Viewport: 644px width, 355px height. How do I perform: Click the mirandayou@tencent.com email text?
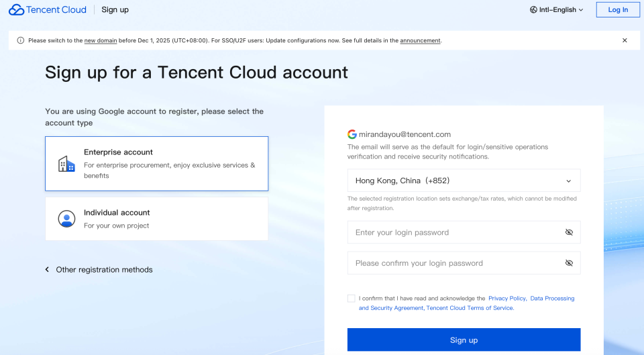click(405, 134)
